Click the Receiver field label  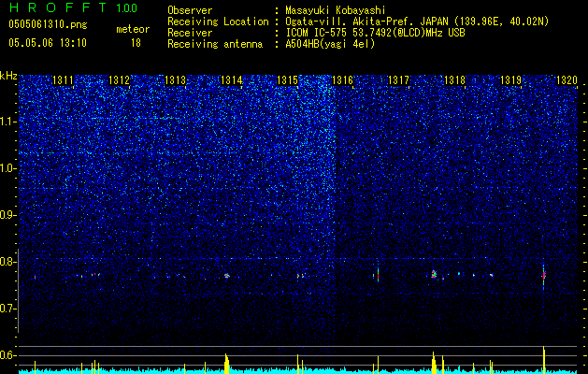click(x=190, y=33)
